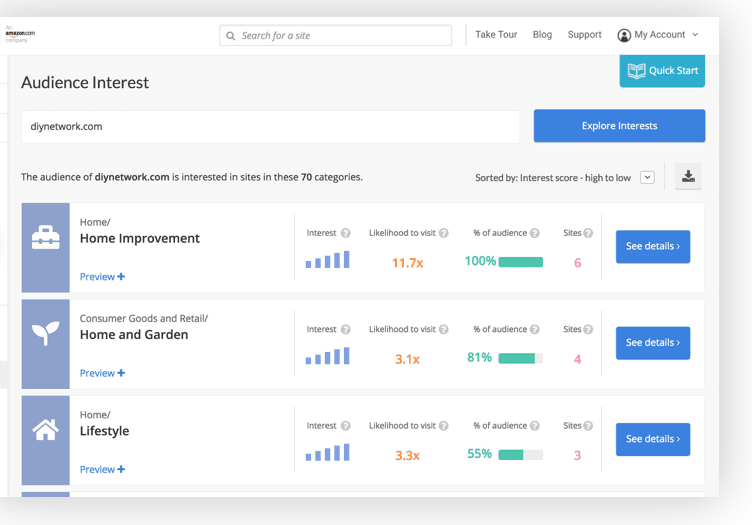
Task: Click Likelihood to visit help icon, Home and Garden
Action: 444,329
